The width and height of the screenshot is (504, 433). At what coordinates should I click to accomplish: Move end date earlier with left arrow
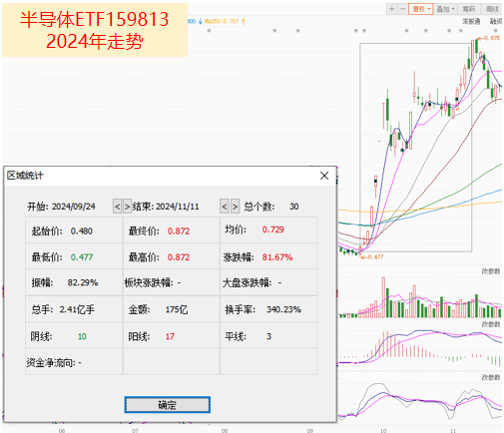(x=225, y=207)
